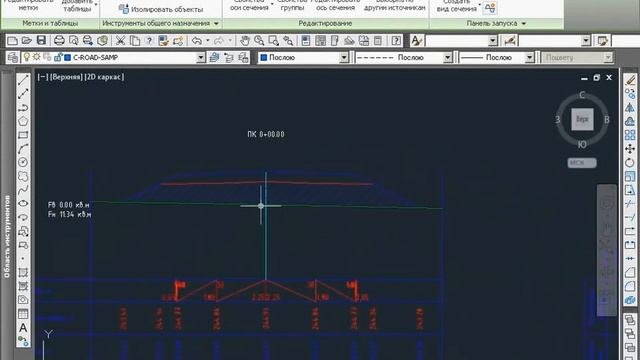Open Метки и таблицы panel title
Image resolution: width=640 pixels, height=360 pixels.
click(50, 24)
